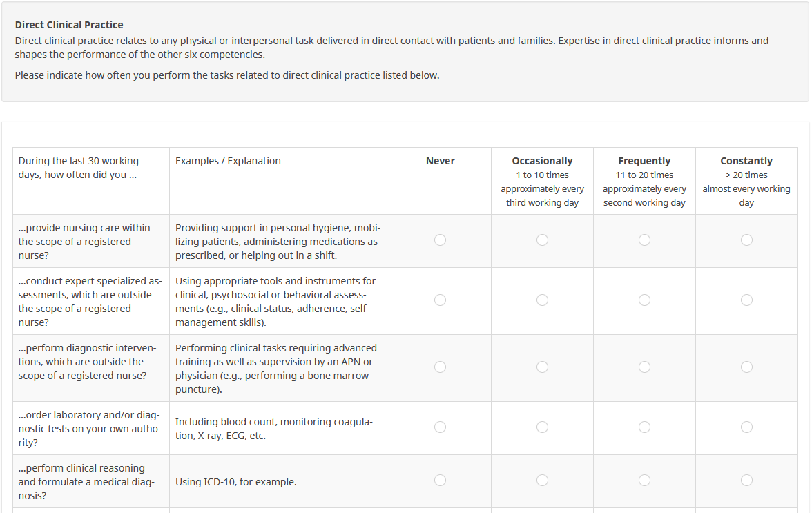Image resolution: width=812 pixels, height=513 pixels.
Task: Select Never for formulating a medical diagnosis
Action: click(441, 481)
